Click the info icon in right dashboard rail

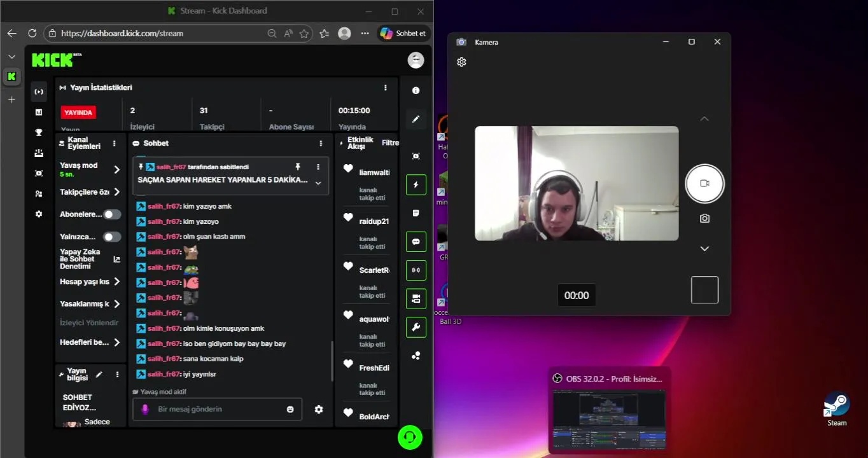coord(416,90)
